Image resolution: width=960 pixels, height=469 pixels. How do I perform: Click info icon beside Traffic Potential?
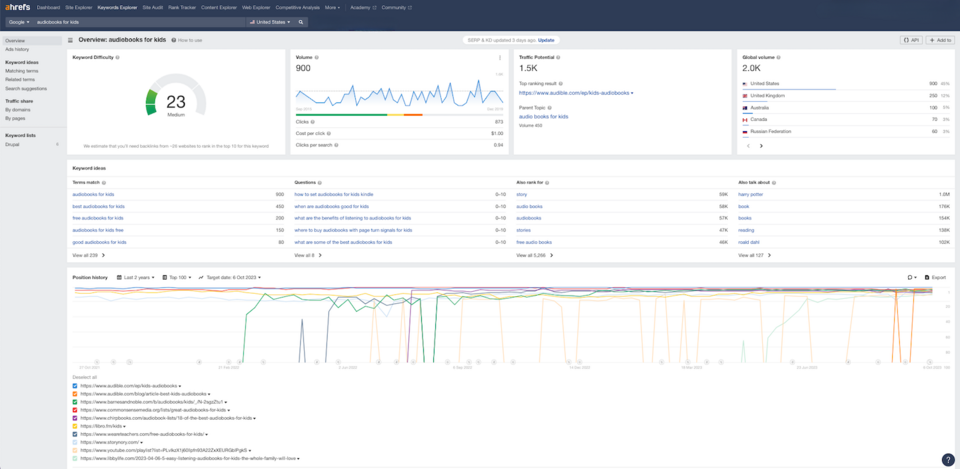coord(558,57)
